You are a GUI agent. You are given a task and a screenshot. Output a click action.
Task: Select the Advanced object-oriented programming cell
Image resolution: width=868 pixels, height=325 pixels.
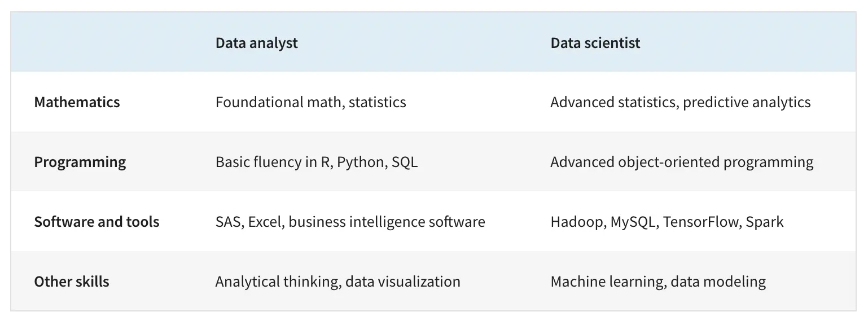[681, 162]
